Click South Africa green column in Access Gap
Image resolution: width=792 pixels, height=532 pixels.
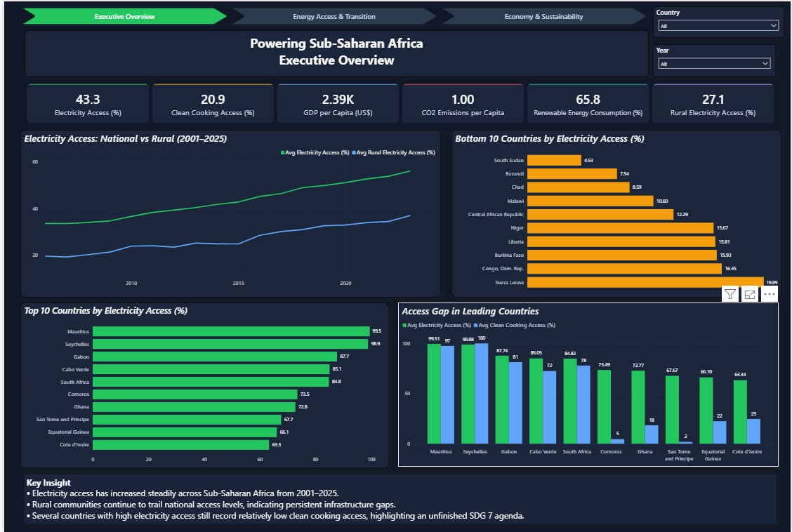pyautogui.click(x=569, y=401)
